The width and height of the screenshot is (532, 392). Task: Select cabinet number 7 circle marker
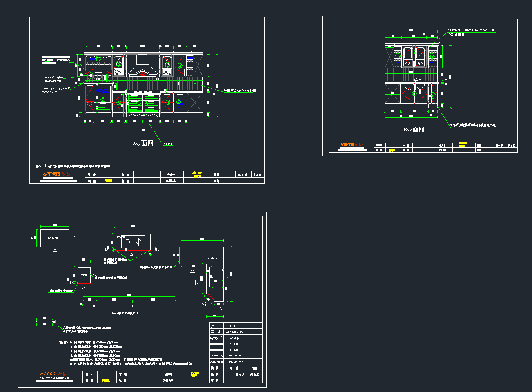(x=178, y=102)
